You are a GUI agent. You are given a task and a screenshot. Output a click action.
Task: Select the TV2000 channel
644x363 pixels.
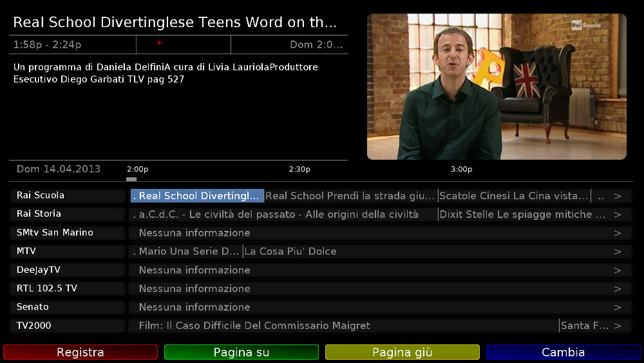(68, 326)
